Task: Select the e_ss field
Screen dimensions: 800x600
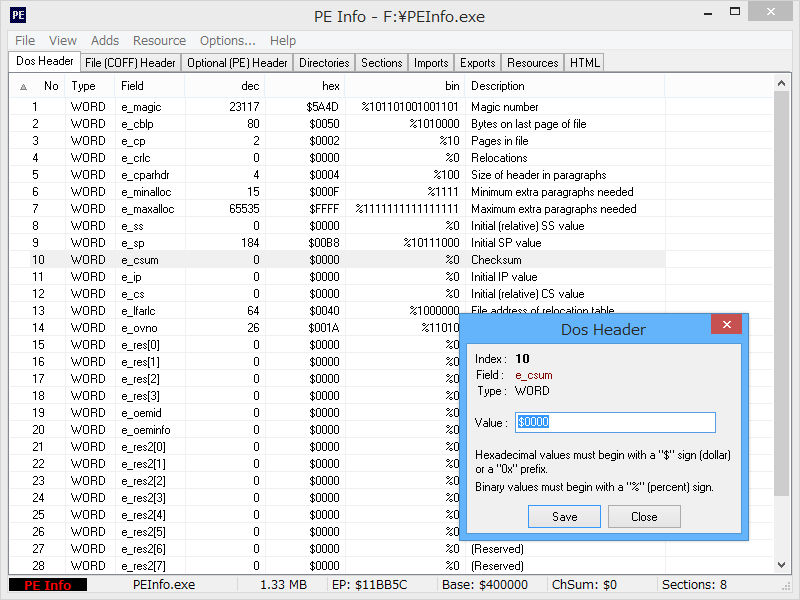Action: (x=132, y=226)
